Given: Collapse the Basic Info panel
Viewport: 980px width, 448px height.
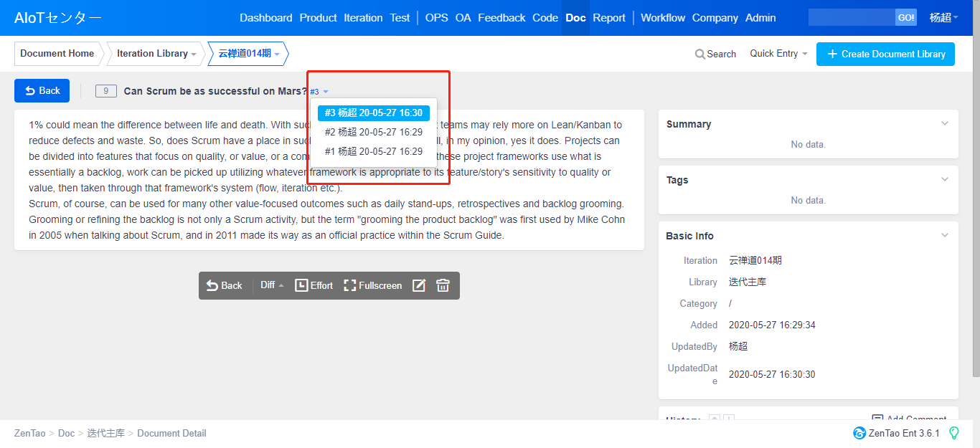Looking at the screenshot, I should (944, 236).
